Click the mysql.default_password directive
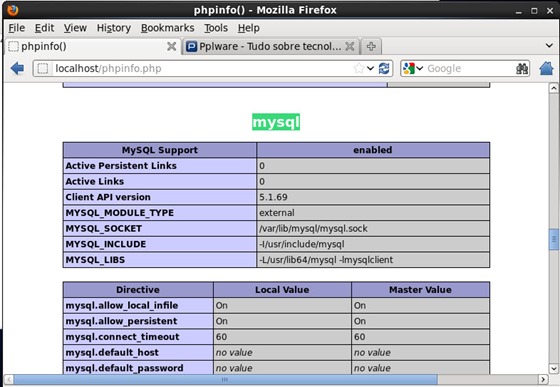Viewport: 560px width, 387px height. tap(124, 368)
